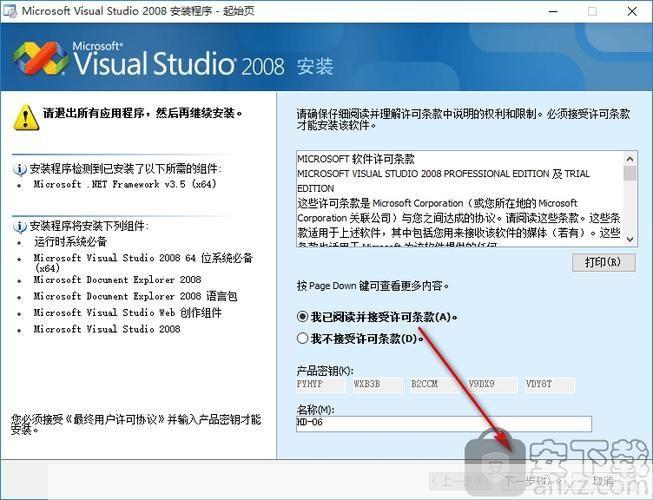The width and height of the screenshot is (653, 500).
Task: Click 按 Page Down 键可查看更多内容 text
Action: pos(373,286)
